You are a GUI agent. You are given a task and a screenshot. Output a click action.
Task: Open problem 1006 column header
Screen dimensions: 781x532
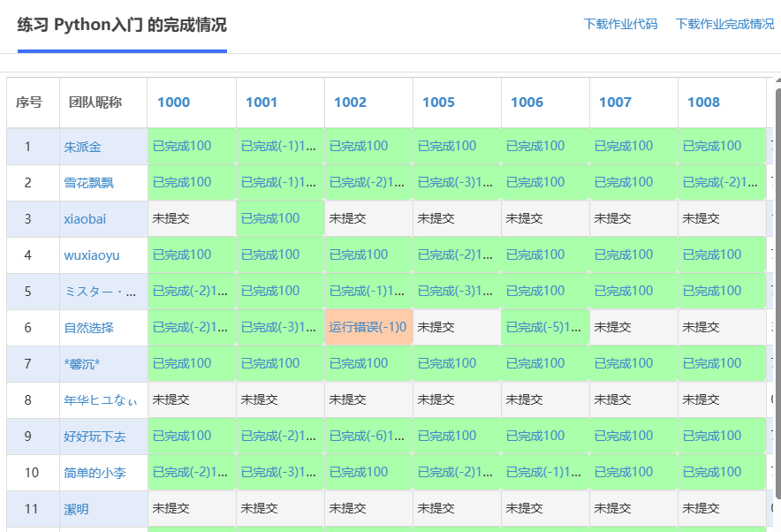click(527, 103)
